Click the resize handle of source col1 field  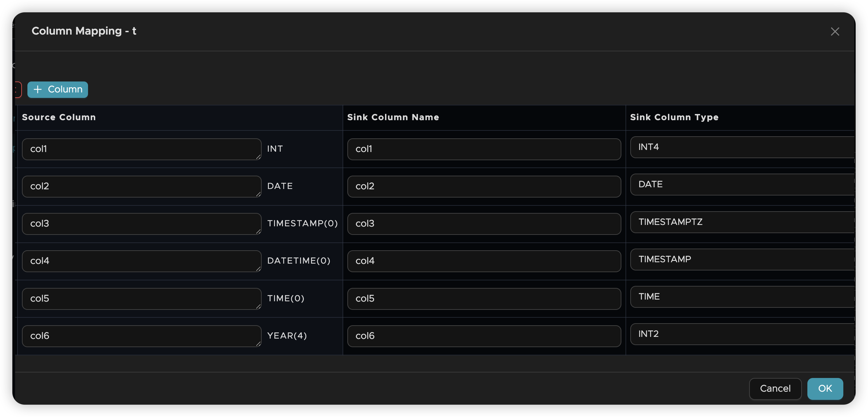[x=258, y=157]
